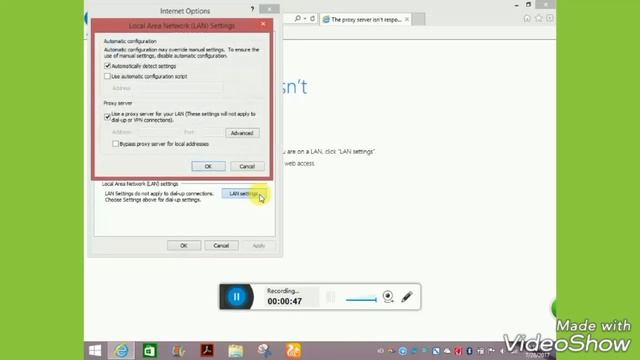Image resolution: width=640 pixels, height=360 pixels.
Task: Click Internet Explorer icon on taskbar
Action: pos(121,351)
